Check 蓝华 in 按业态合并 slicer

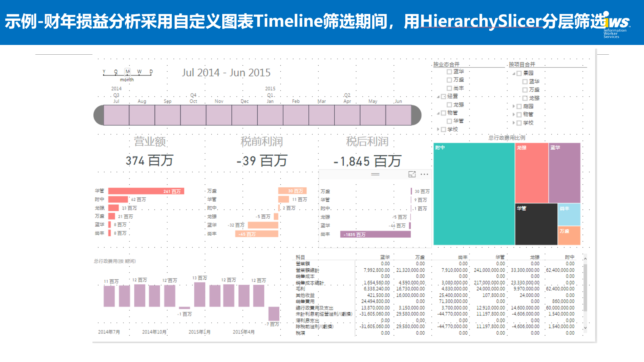(x=449, y=72)
